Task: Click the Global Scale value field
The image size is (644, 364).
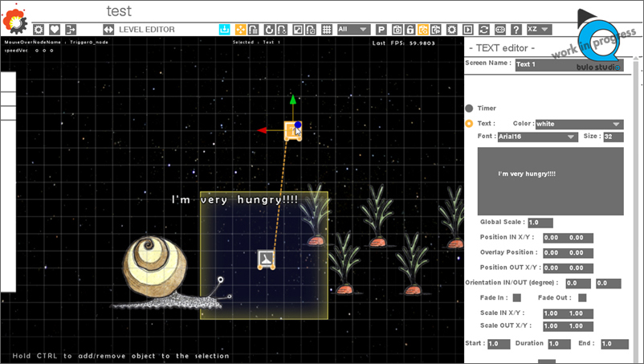Action: pyautogui.click(x=540, y=222)
